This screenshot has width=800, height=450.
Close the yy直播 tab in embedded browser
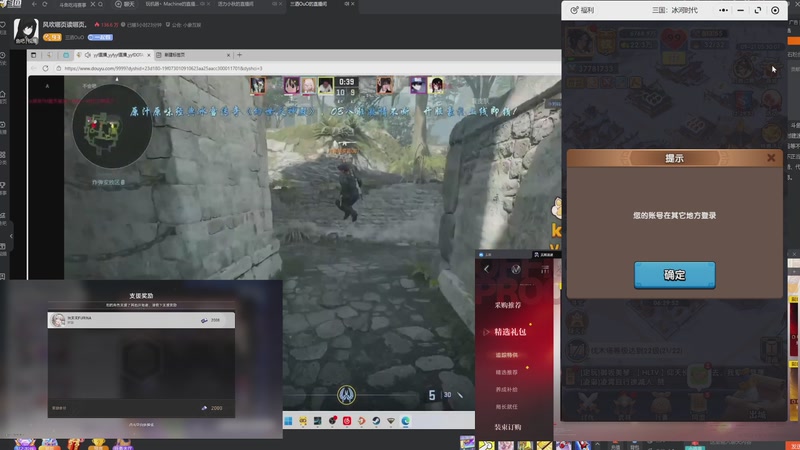click(149, 55)
